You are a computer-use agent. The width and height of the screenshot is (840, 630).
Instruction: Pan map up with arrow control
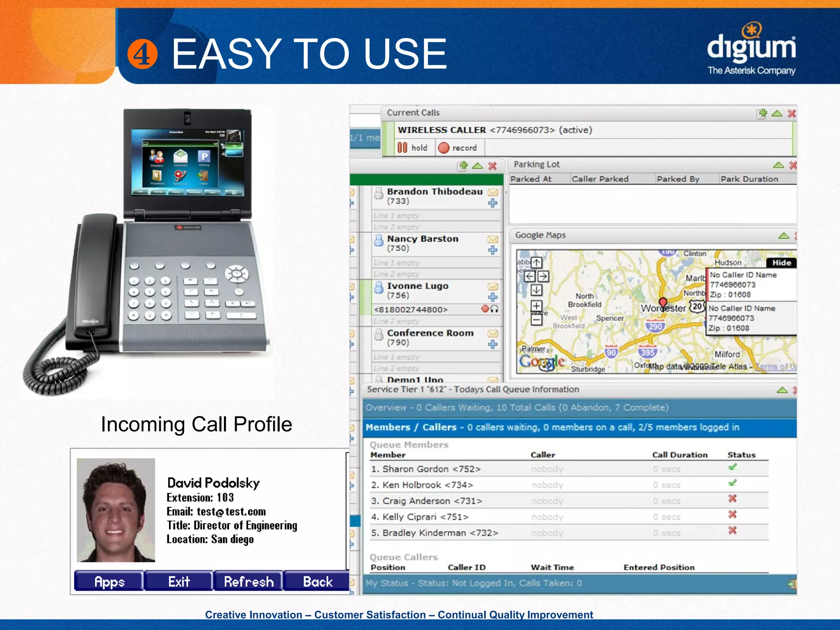536,262
